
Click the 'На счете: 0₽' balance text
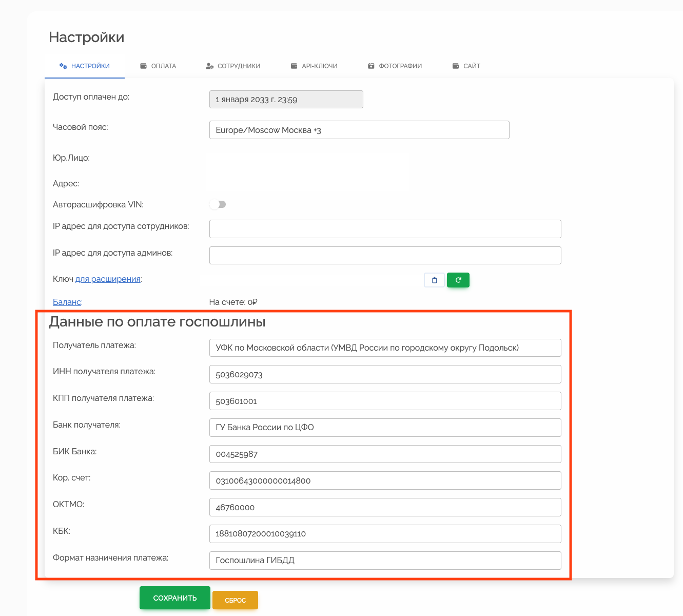[x=233, y=302]
